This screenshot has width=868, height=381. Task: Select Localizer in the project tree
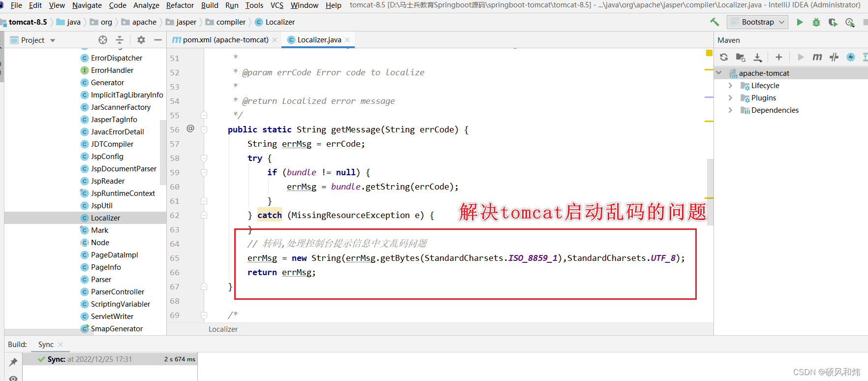tap(105, 218)
